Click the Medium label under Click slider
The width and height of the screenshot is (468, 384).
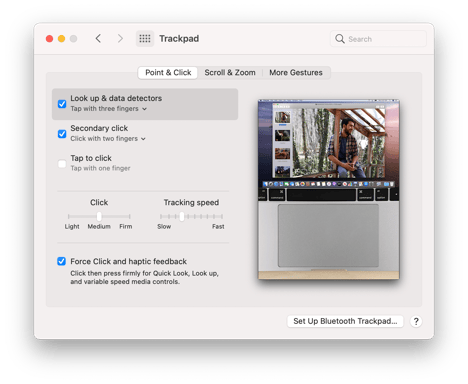tap(99, 226)
